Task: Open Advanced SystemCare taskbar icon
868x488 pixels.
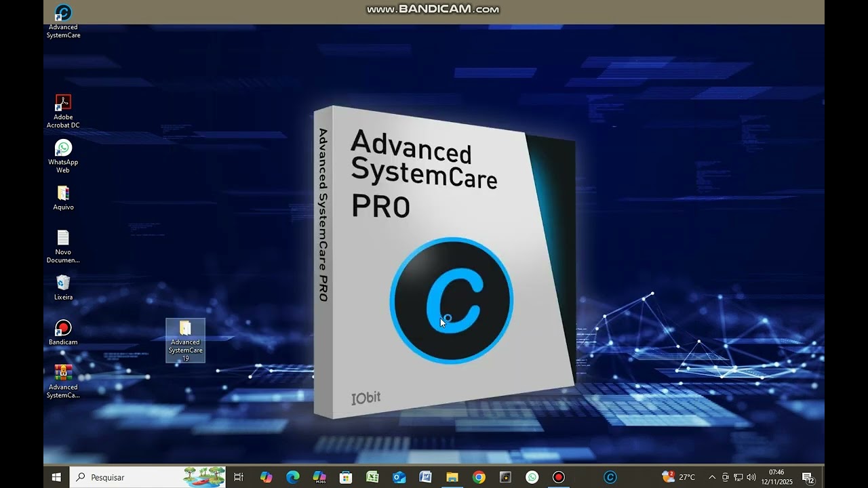Action: tap(610, 477)
